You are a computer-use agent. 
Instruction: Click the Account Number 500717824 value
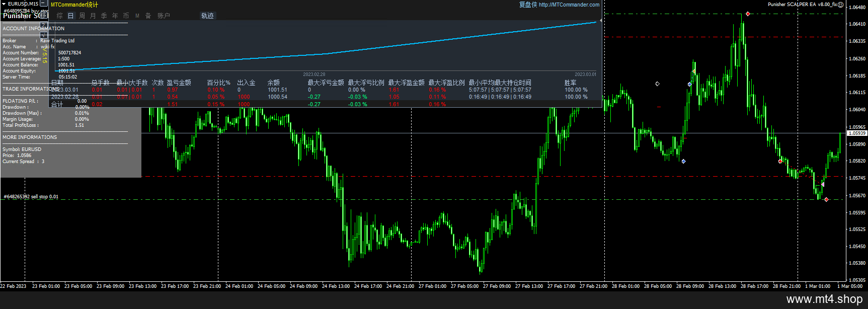click(69, 53)
